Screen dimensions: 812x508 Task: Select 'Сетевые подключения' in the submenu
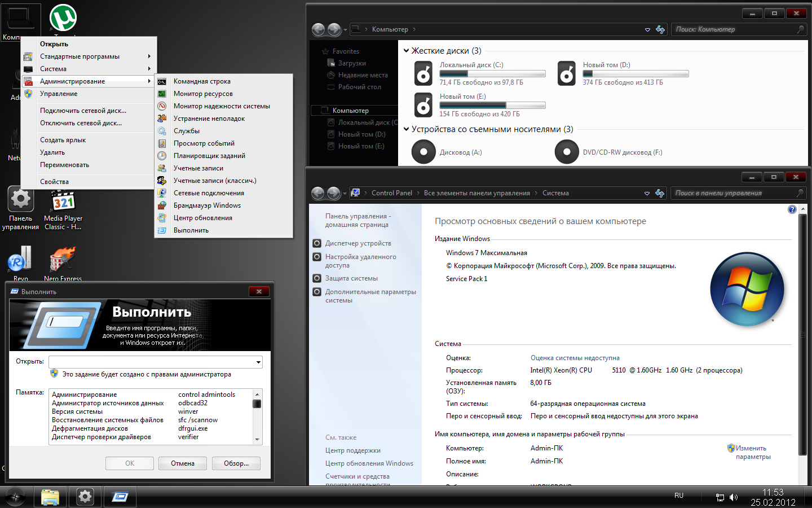(209, 193)
